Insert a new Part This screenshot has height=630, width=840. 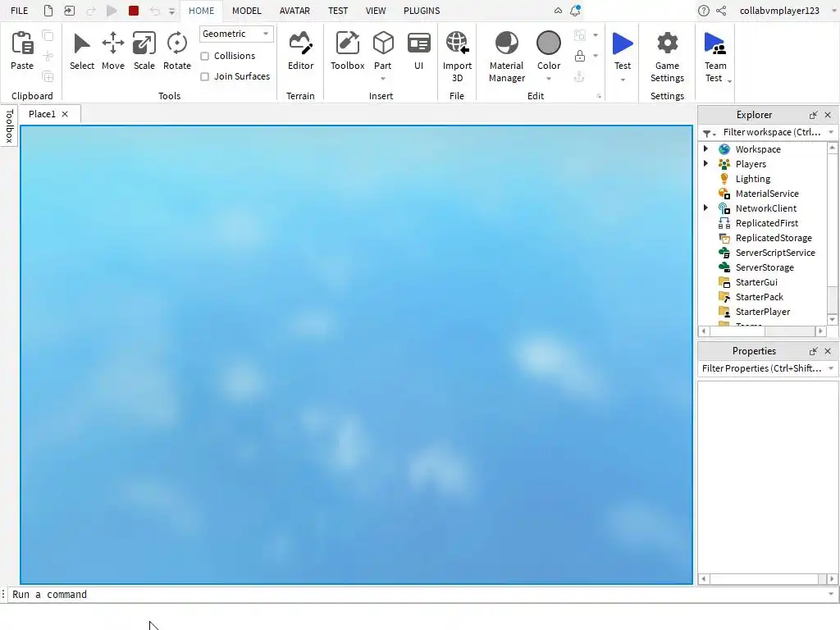(383, 49)
